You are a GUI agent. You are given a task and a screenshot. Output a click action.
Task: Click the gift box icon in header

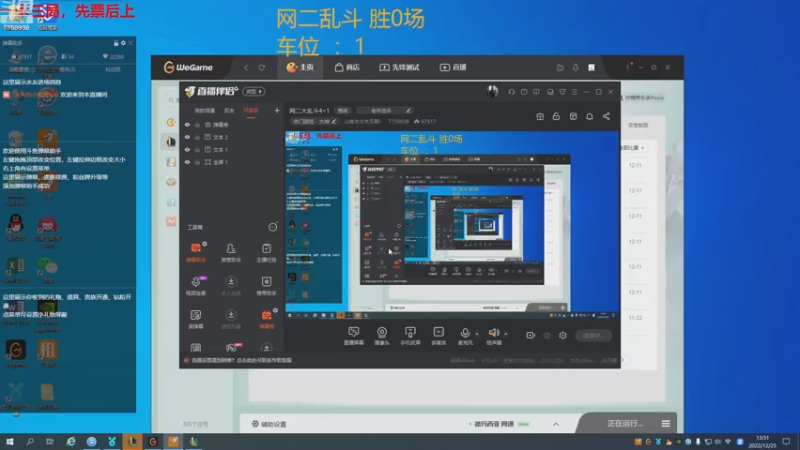pos(540,116)
